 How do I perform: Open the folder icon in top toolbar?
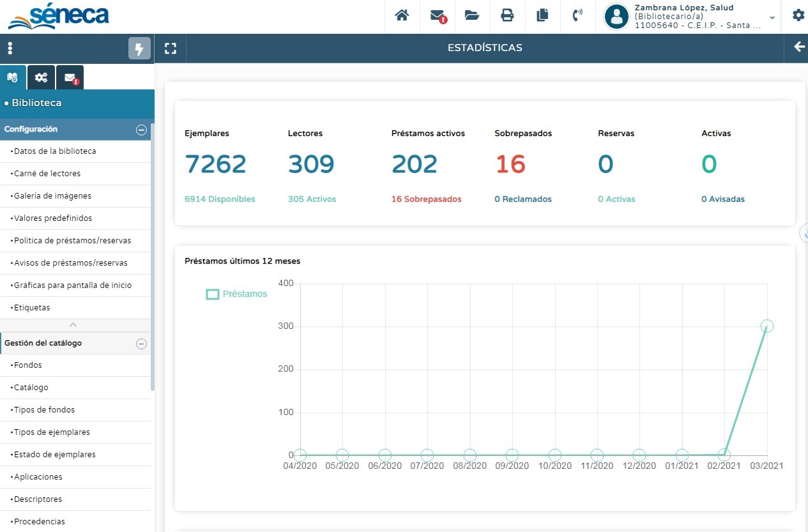(472, 16)
